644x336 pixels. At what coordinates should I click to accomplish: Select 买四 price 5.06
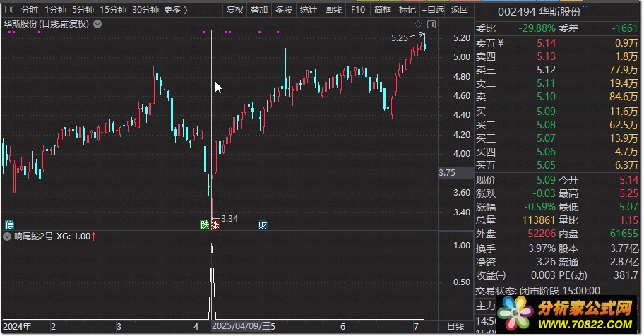point(547,152)
